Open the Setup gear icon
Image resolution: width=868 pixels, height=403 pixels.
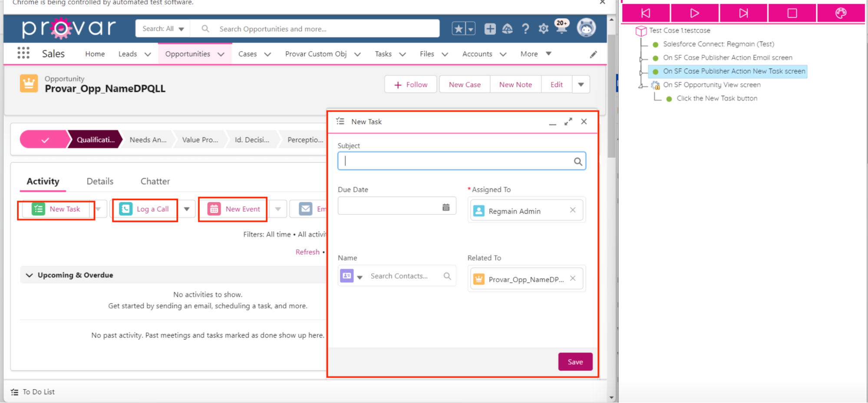coord(543,29)
